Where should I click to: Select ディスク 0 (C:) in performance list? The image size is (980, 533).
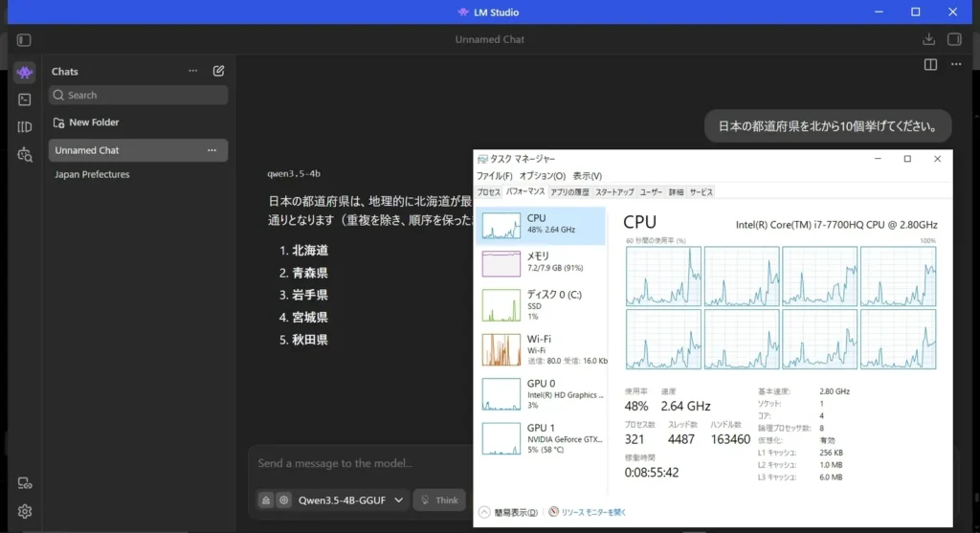pyautogui.click(x=542, y=305)
